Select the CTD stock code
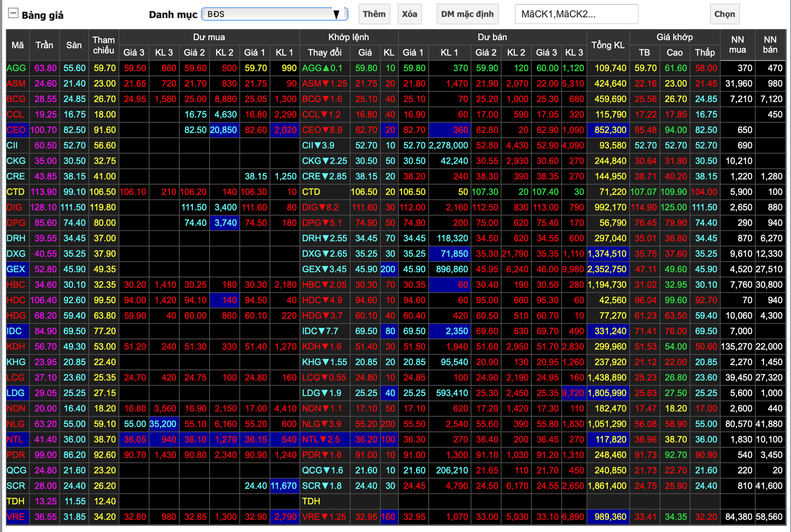The width and height of the screenshot is (791, 532). tap(16, 192)
